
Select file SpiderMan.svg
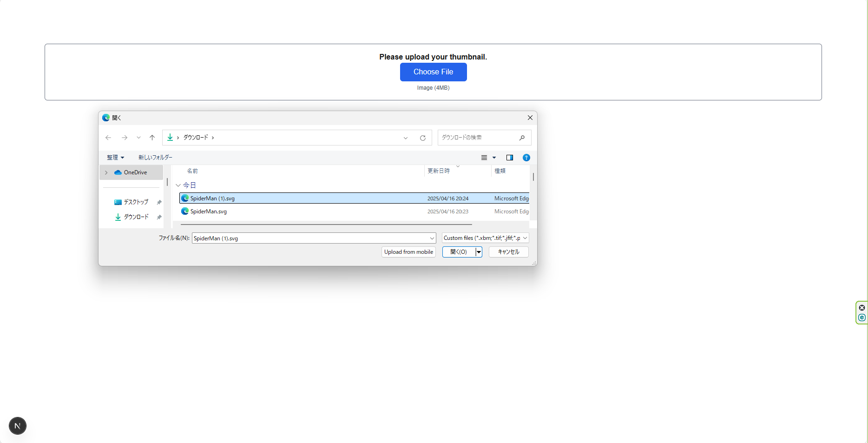354,212
